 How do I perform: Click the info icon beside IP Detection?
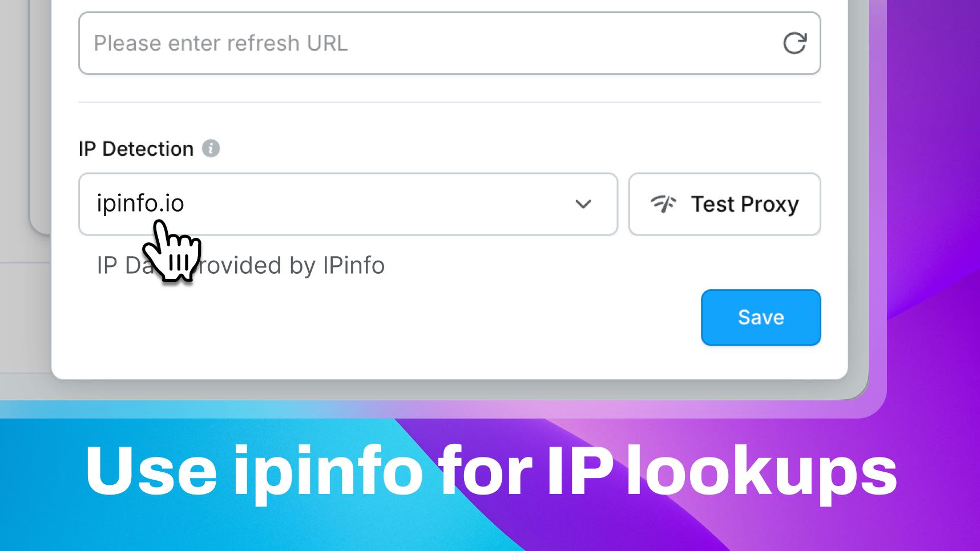(x=211, y=149)
